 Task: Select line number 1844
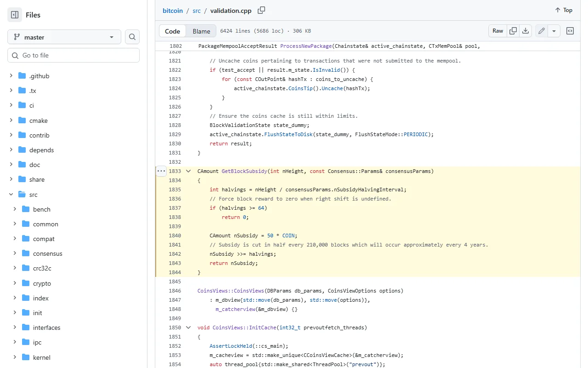click(x=175, y=272)
